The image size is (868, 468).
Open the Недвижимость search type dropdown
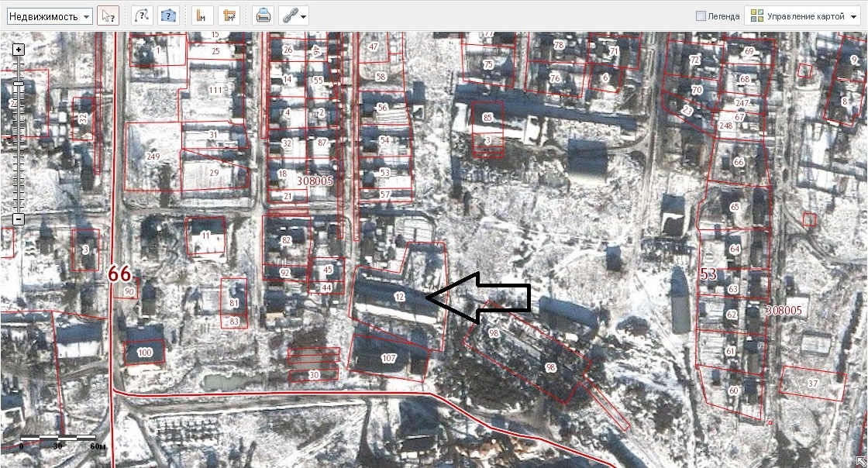[x=50, y=16]
